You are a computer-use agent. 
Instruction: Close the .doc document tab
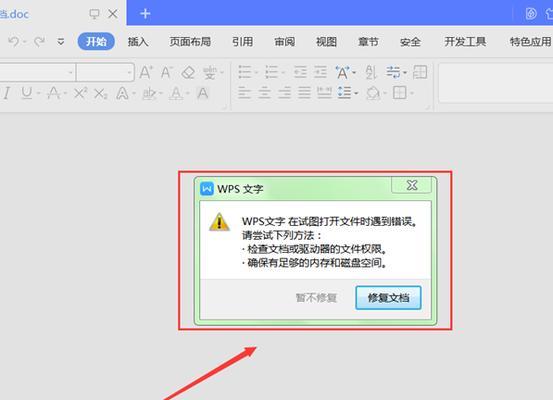point(113,14)
